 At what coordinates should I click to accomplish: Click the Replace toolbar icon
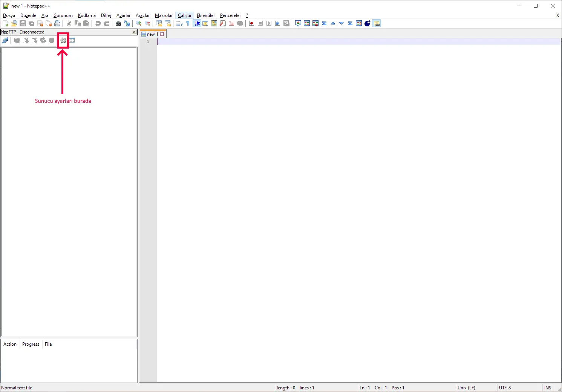click(127, 23)
